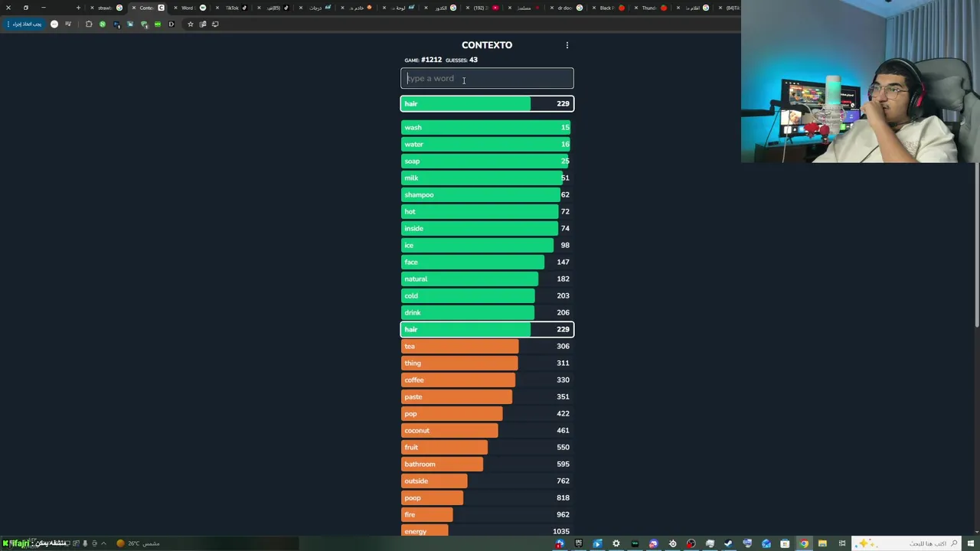Bookmark this page with the star icon

[191, 24]
